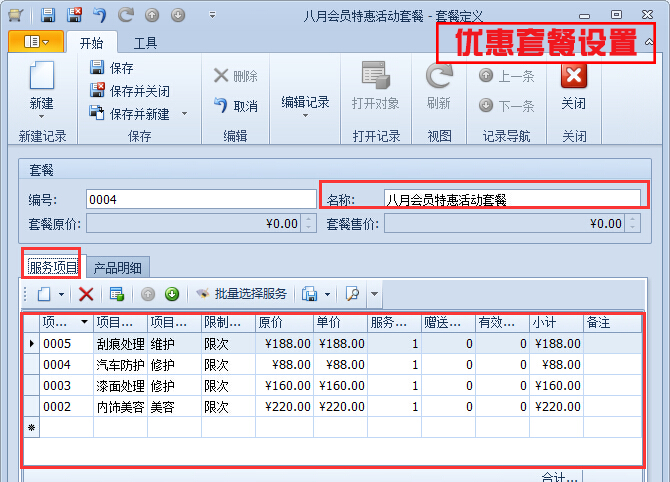Click the green move-down arrow in grid toolbar
This screenshot has width=670, height=482.
(171, 294)
